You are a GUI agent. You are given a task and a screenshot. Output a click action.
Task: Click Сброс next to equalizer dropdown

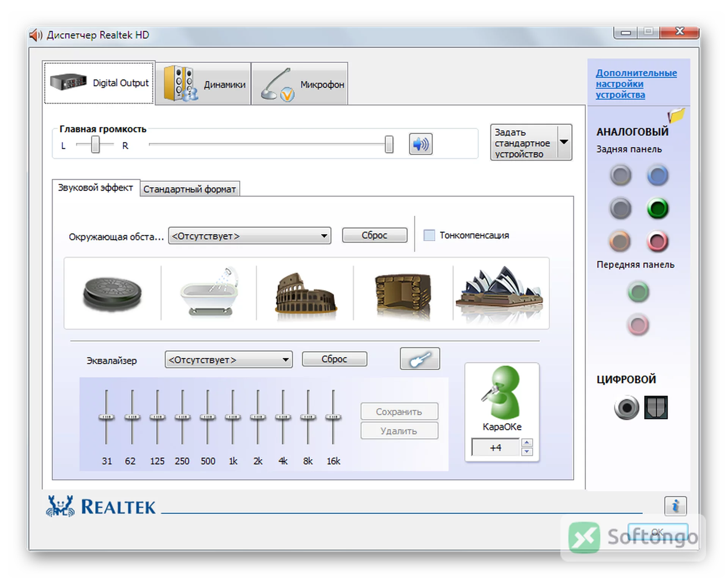[x=334, y=359]
